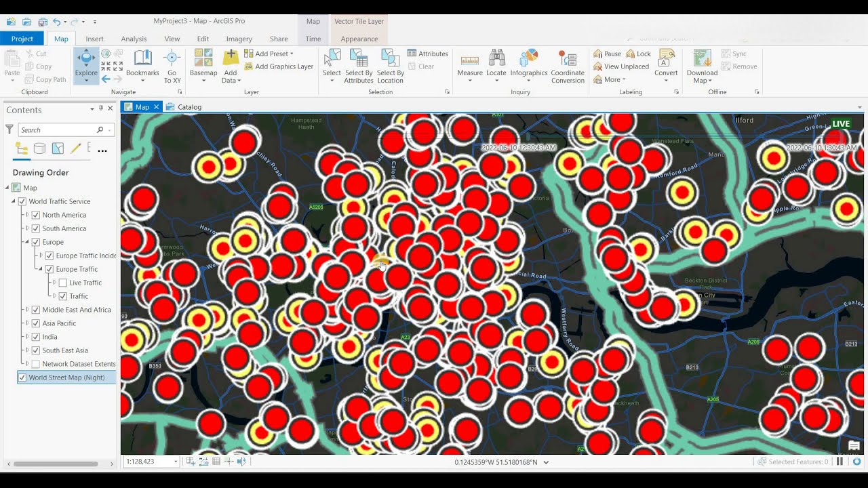Switch to the Catalog view tab

pyautogui.click(x=184, y=106)
